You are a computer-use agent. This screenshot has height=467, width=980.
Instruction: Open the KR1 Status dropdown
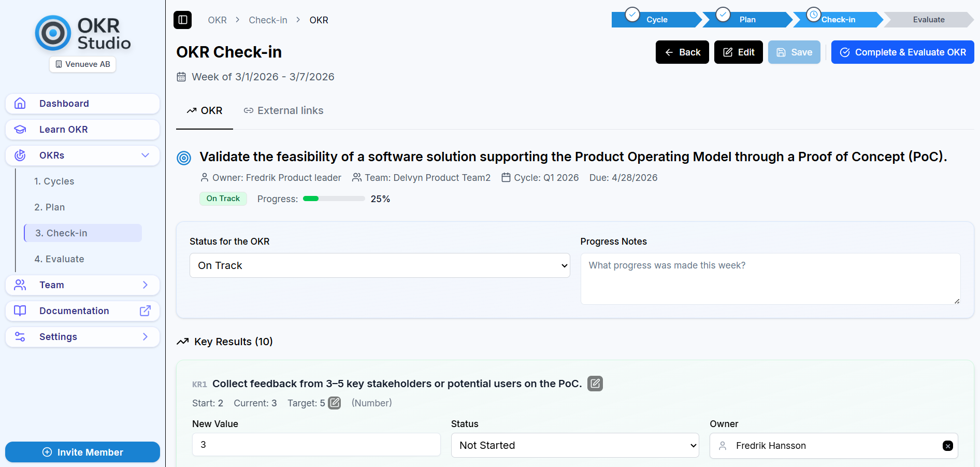574,445
